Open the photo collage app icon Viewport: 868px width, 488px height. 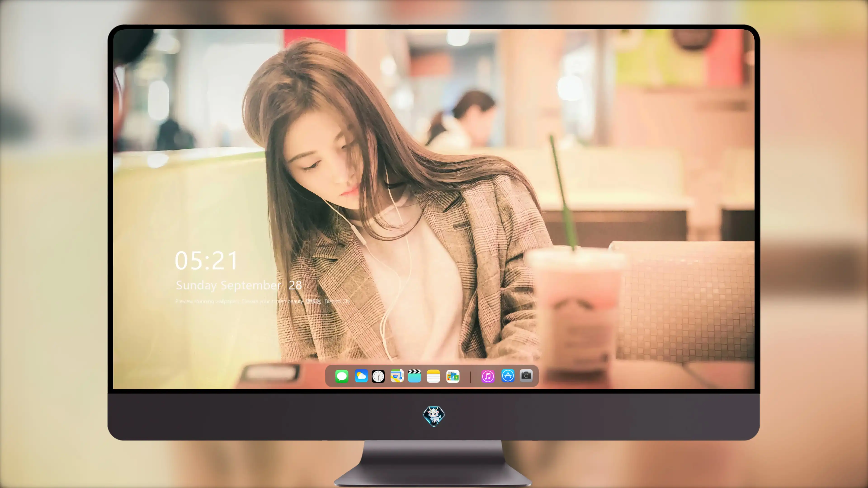click(453, 376)
